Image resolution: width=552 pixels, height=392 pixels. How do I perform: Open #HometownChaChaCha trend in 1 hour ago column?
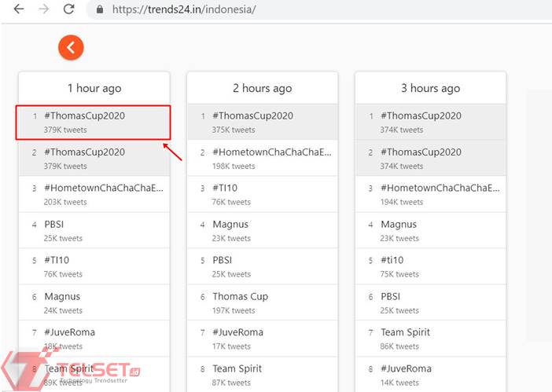104,189
